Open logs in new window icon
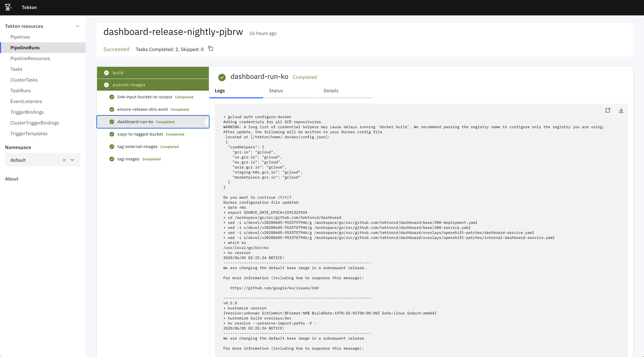Viewport: 644px width, 357px height. tap(608, 110)
